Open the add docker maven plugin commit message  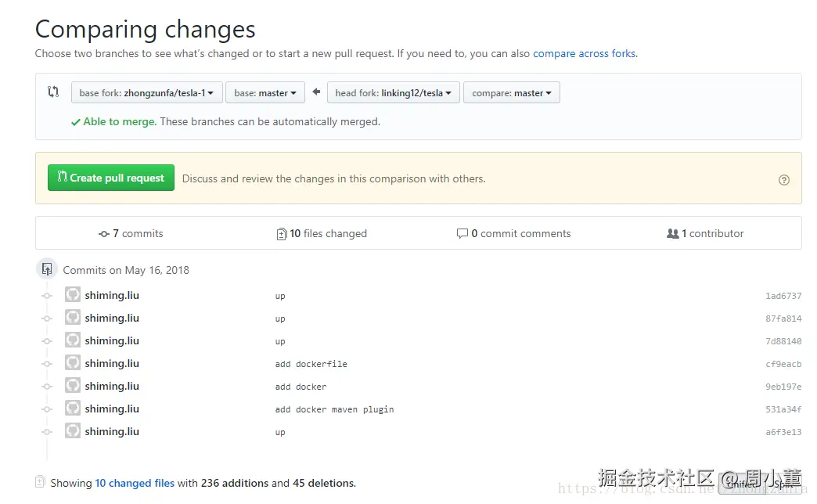[334, 409]
